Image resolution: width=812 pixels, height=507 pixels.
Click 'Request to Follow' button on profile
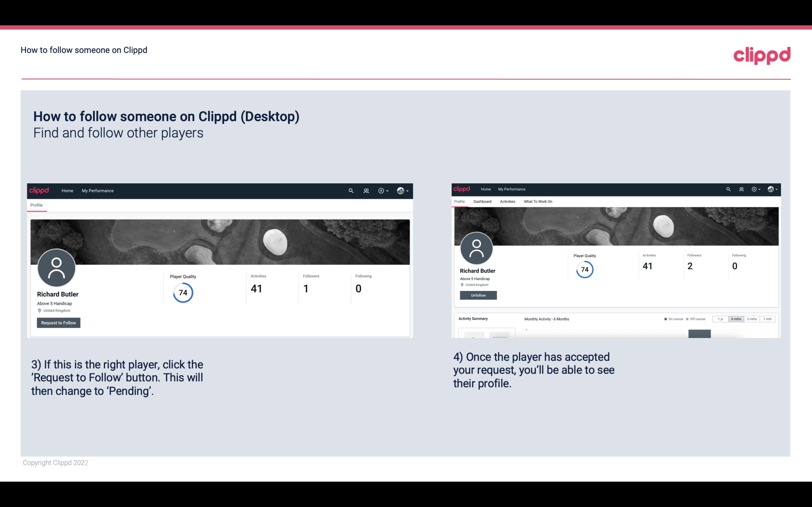[x=58, y=323]
